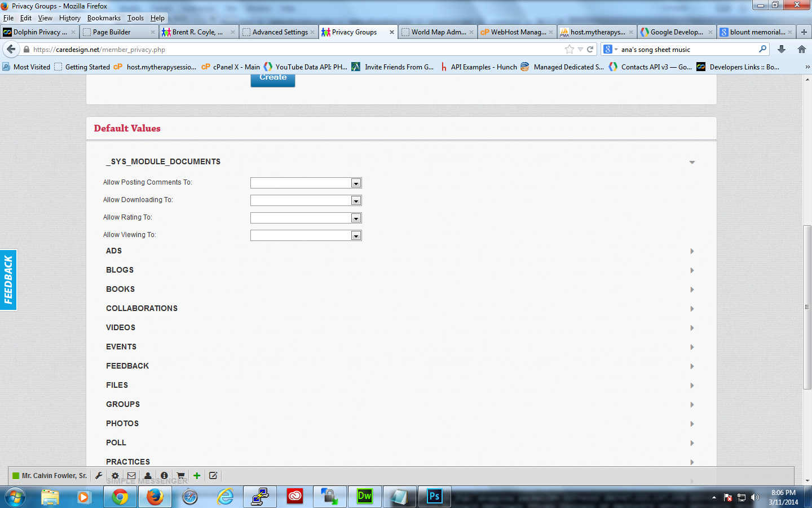
Task: Reload the page with the refresh icon
Action: tap(590, 49)
